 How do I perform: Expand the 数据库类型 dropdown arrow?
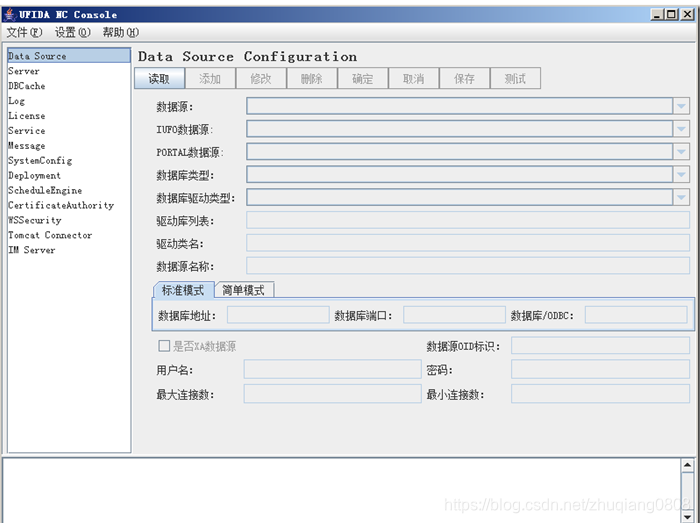681,174
